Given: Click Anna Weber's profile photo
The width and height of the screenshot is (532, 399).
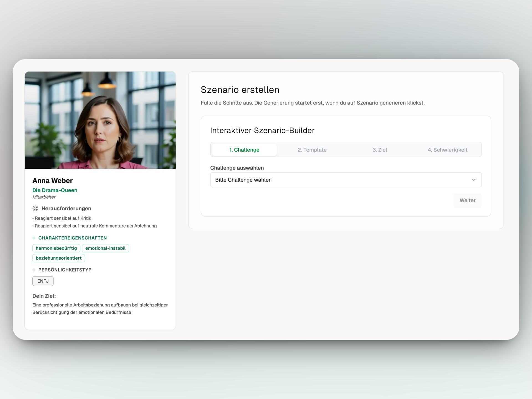Looking at the screenshot, I should click(100, 120).
